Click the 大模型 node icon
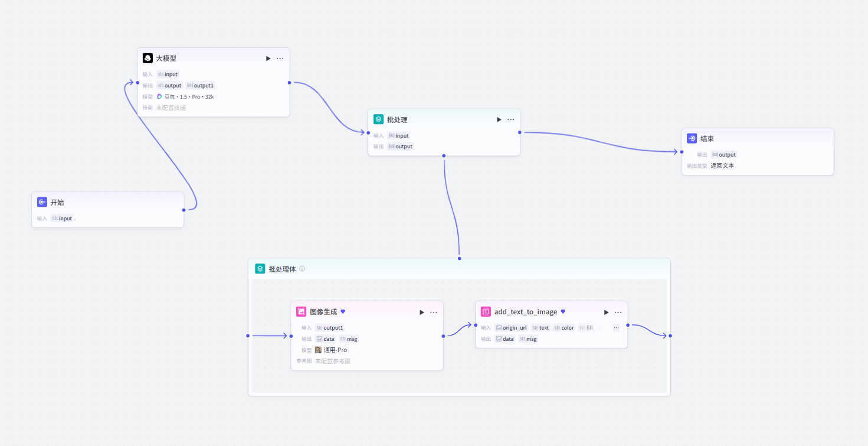 pyautogui.click(x=148, y=58)
